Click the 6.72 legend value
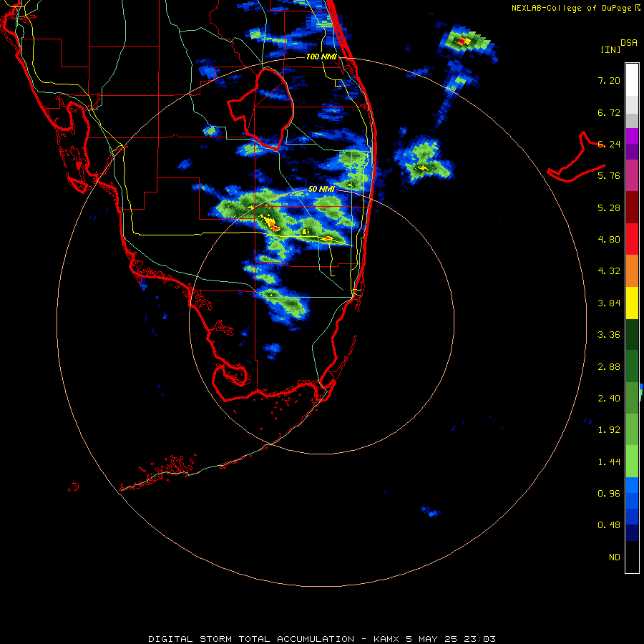644x644 pixels. 609,112
